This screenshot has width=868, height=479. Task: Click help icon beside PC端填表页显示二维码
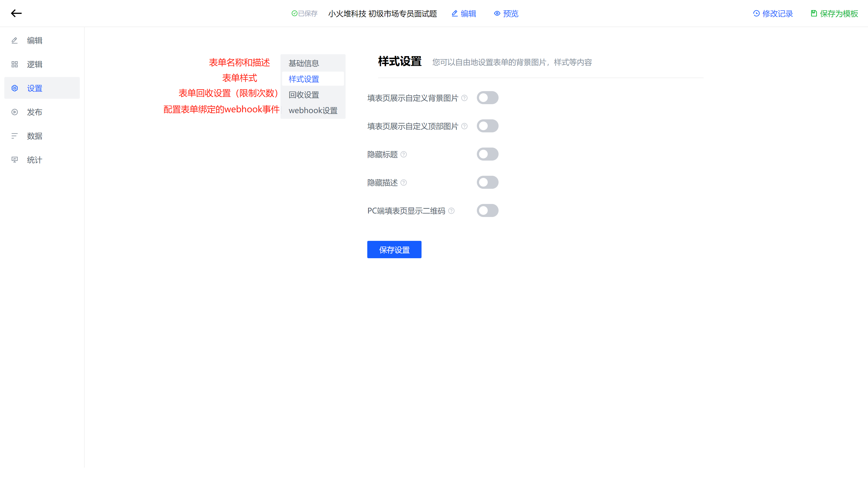(451, 211)
